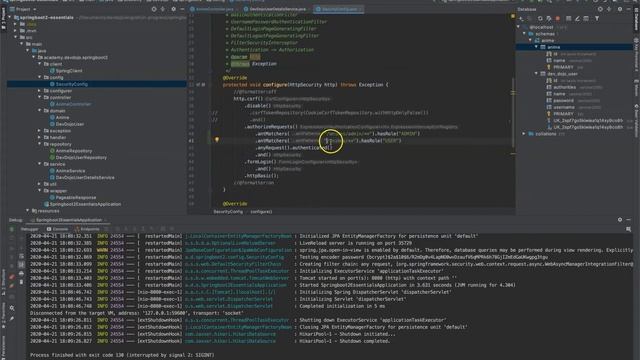Click edit pencil icon in Database toolbar
640x360 pixels.
pos(577,18)
